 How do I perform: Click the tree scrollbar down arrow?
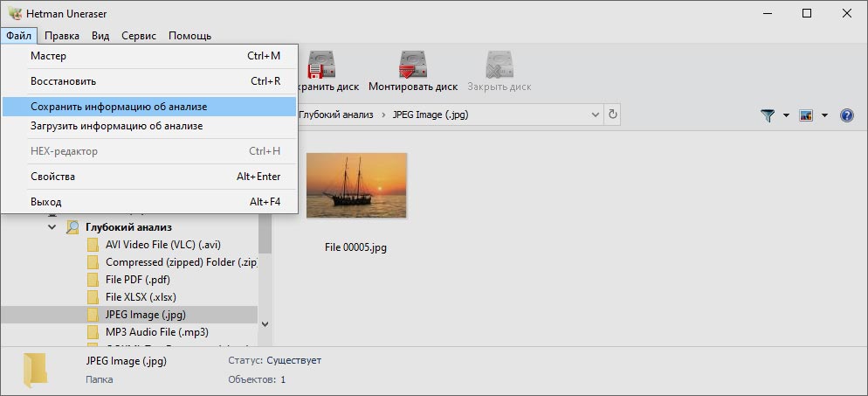click(265, 324)
